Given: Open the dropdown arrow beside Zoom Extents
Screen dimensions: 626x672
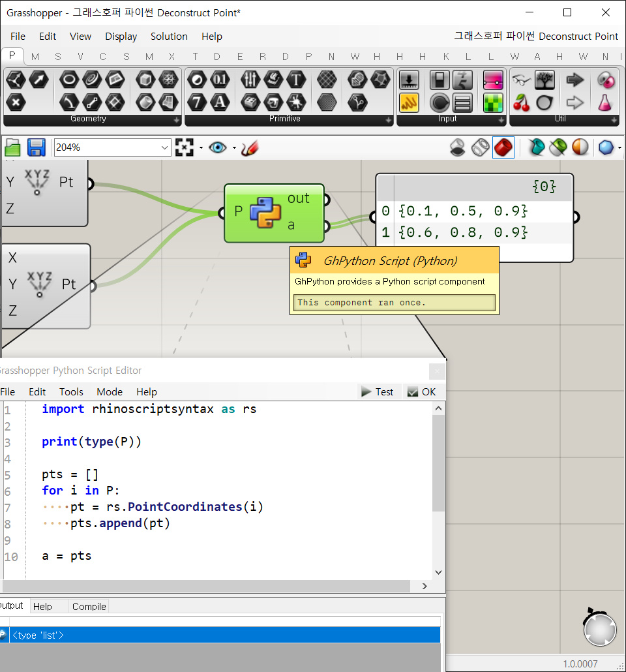Looking at the screenshot, I should click(201, 148).
